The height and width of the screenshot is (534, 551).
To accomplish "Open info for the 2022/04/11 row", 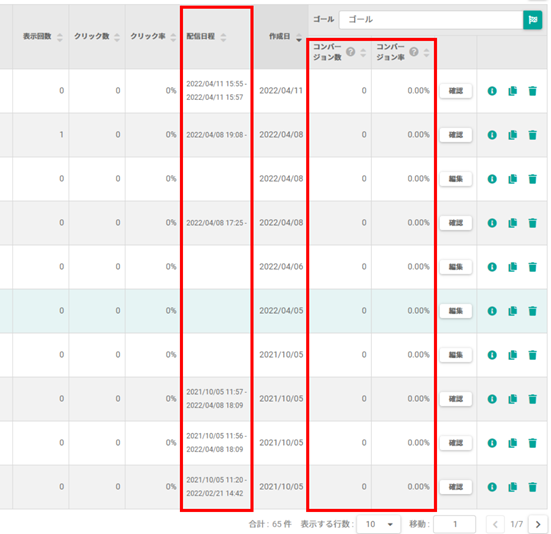I will [x=492, y=91].
